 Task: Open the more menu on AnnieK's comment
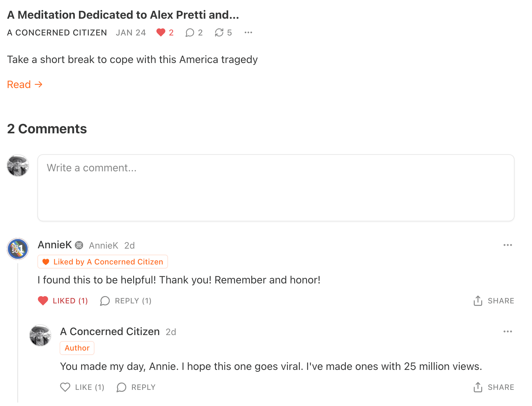tap(508, 245)
